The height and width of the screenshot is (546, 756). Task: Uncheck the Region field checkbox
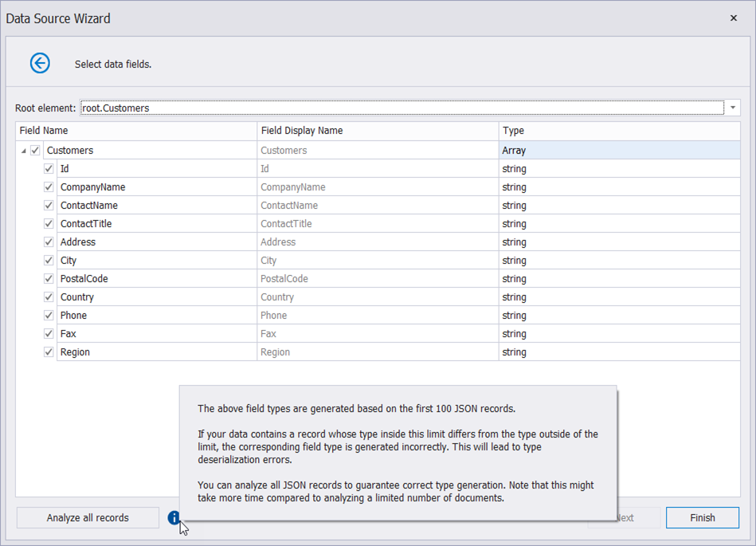(x=49, y=352)
